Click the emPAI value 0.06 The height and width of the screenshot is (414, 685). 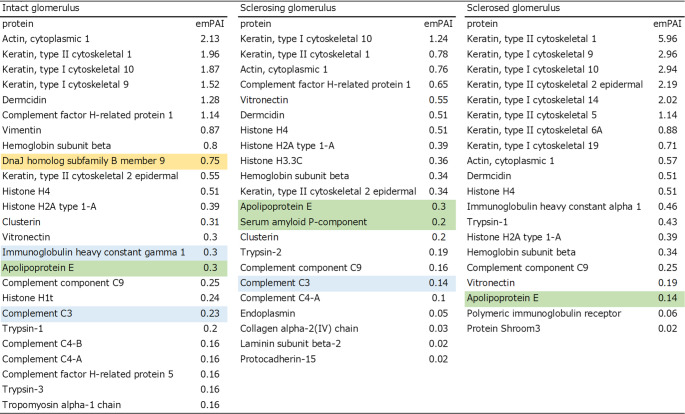click(668, 313)
